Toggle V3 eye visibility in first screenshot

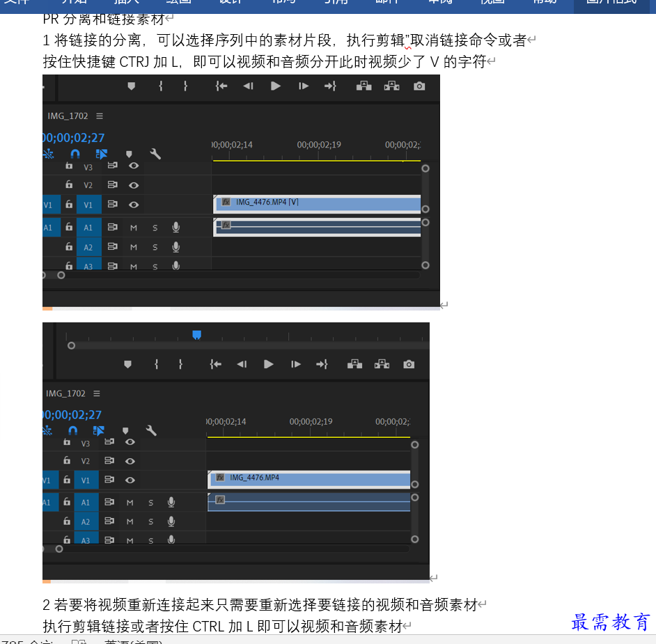coord(134,166)
